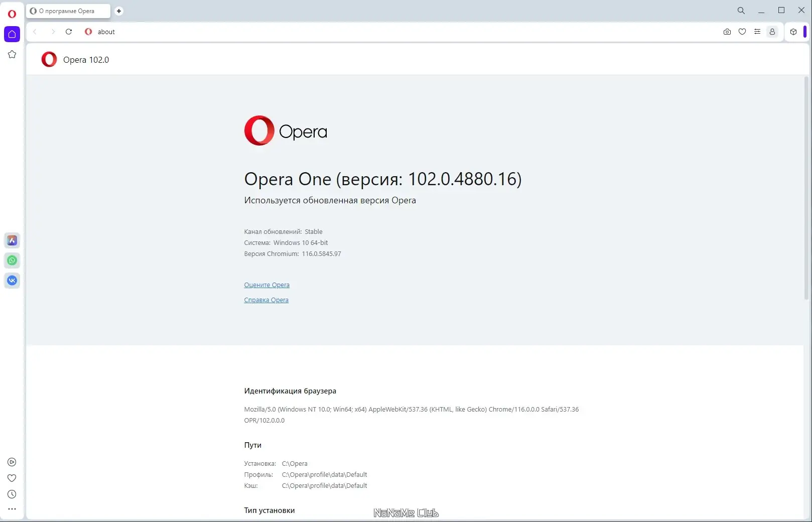This screenshot has width=812, height=522.
Task: Open VK messenger in sidebar
Action: (12, 281)
